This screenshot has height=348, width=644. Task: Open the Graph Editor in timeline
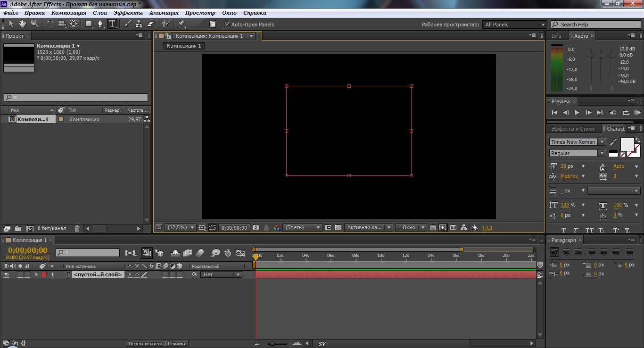[241, 253]
